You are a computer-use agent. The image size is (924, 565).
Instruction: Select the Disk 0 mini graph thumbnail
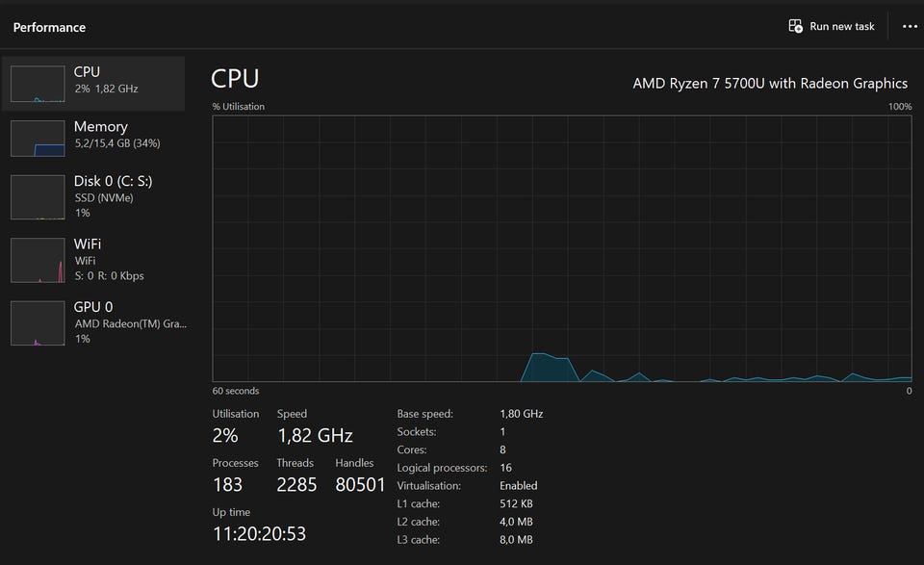click(x=38, y=196)
